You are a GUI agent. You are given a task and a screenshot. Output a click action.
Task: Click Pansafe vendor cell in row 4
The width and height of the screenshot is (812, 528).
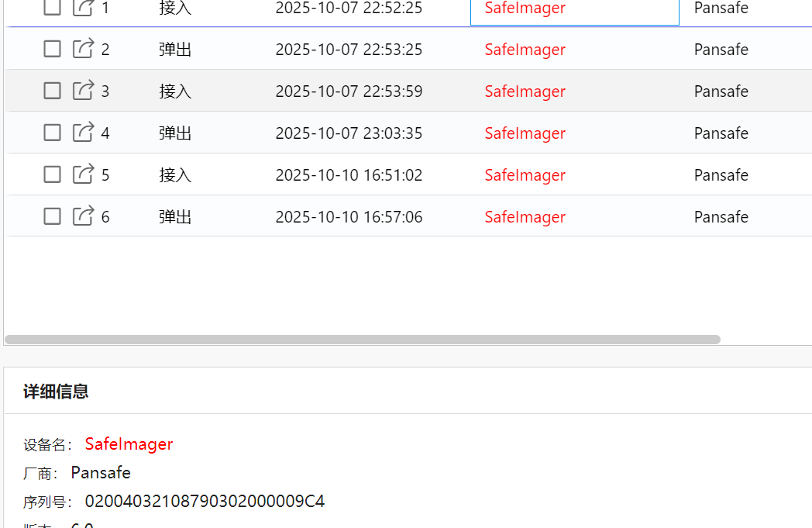tap(721, 133)
